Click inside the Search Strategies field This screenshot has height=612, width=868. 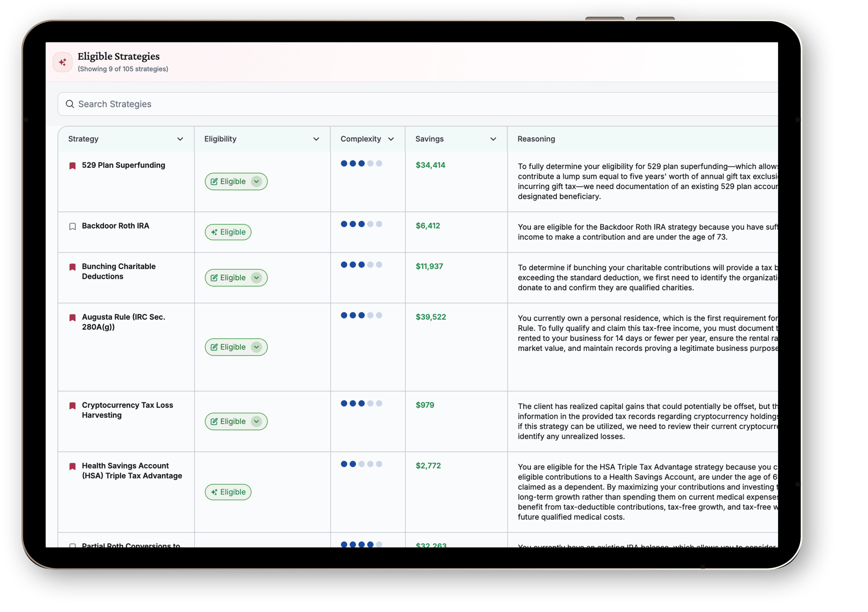(174, 104)
